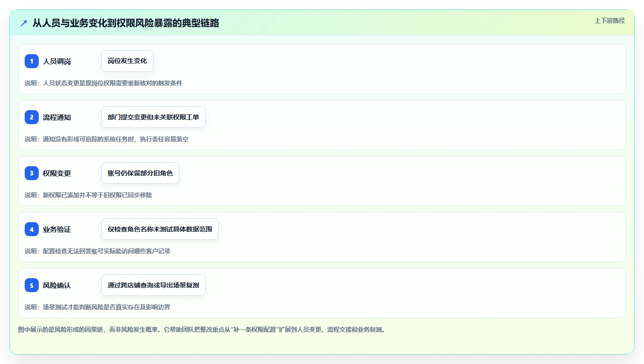Click the 流程通知 step label

click(57, 117)
